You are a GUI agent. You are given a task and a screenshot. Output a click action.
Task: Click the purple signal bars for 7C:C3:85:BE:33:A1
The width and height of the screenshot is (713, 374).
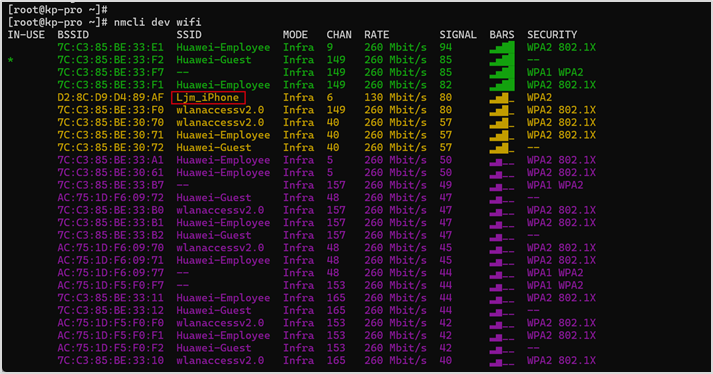[x=502, y=161]
